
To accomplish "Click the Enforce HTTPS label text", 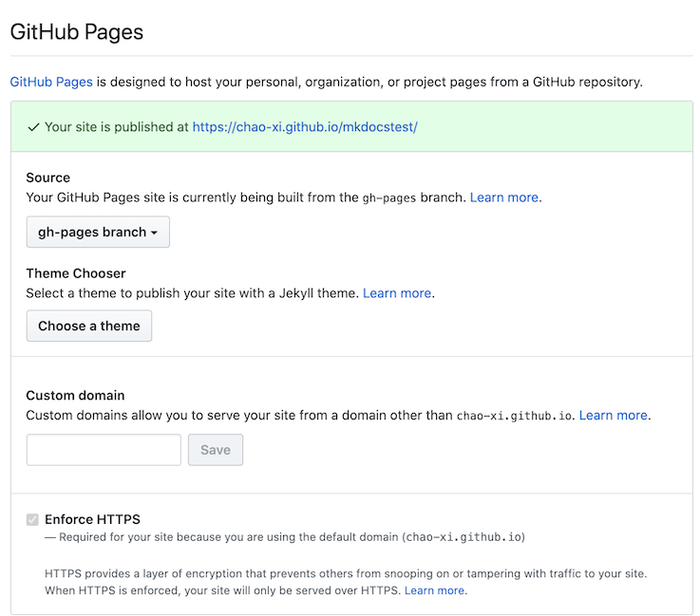I will 92,519.
